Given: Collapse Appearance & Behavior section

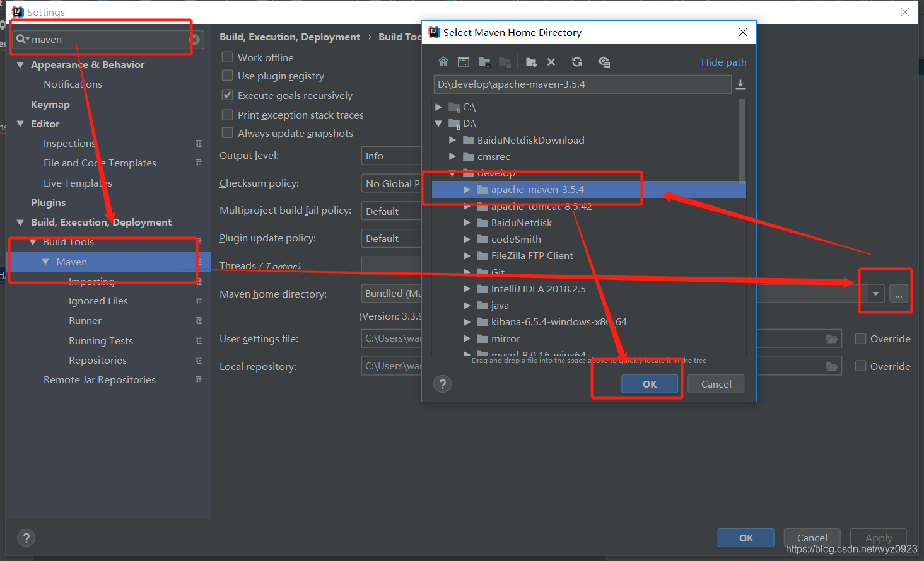Looking at the screenshot, I should pos(20,65).
